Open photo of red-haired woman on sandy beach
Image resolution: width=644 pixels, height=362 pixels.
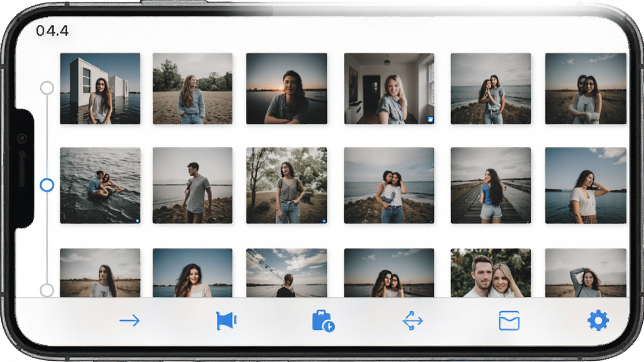pyautogui.click(x=192, y=88)
